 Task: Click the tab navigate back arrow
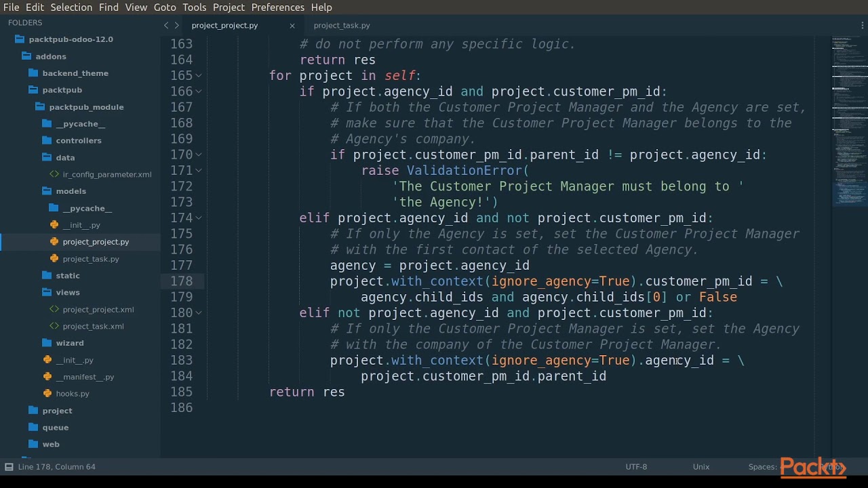(166, 25)
